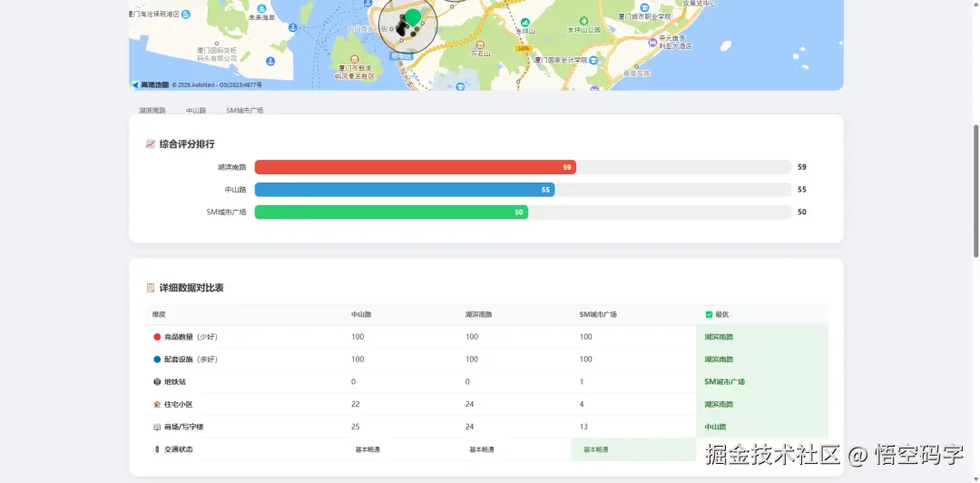Click 基本畅通 under 中山路 column
Viewport: 980px width, 483px height.
click(x=368, y=449)
